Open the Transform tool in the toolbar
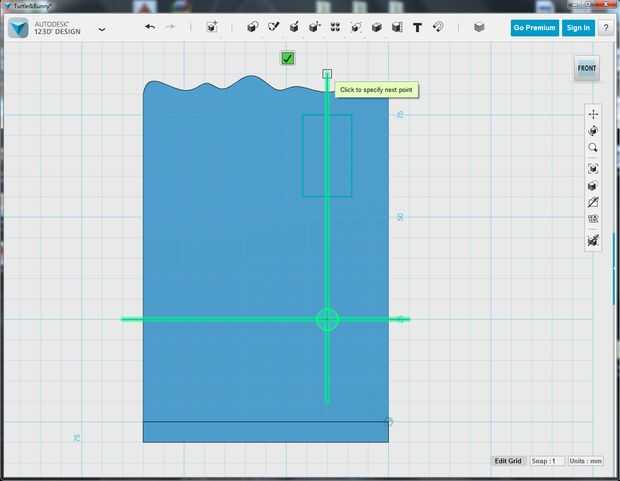 click(212, 27)
